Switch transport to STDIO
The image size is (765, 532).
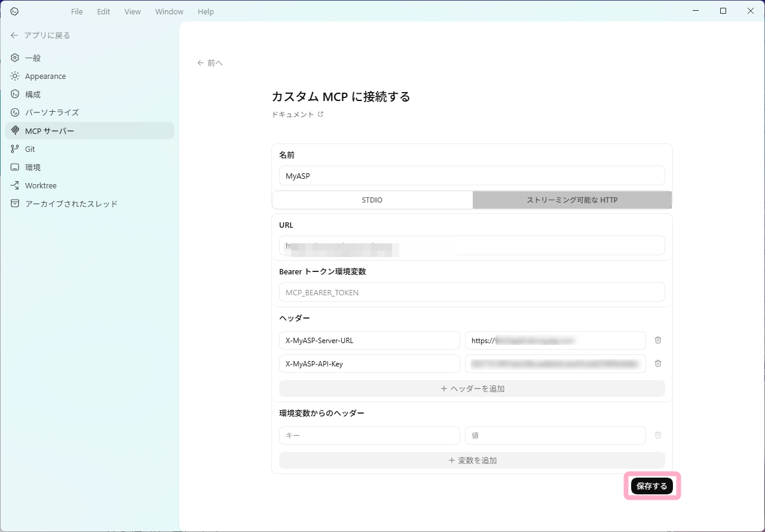tap(372, 200)
